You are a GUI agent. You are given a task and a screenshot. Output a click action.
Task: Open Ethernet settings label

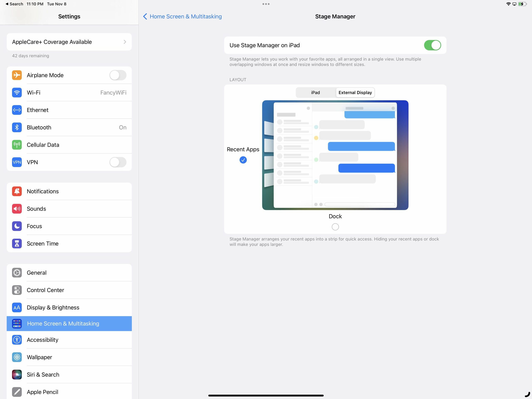click(38, 110)
